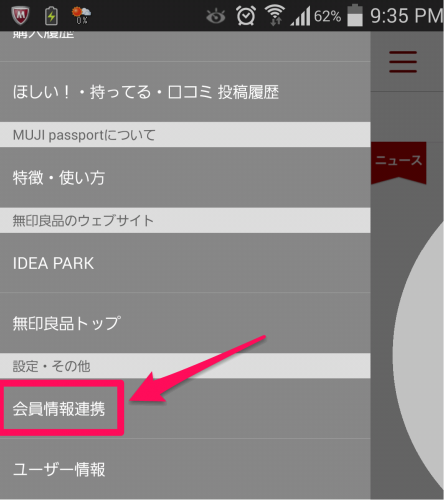The image size is (444, 500).
Task: Select IDEA PARK menu item
Action: [185, 263]
